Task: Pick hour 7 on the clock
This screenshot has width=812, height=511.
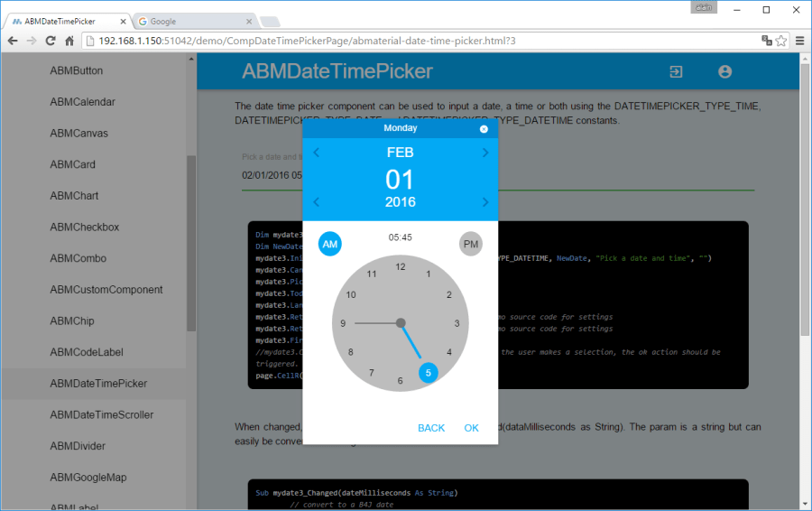Action: pos(372,373)
